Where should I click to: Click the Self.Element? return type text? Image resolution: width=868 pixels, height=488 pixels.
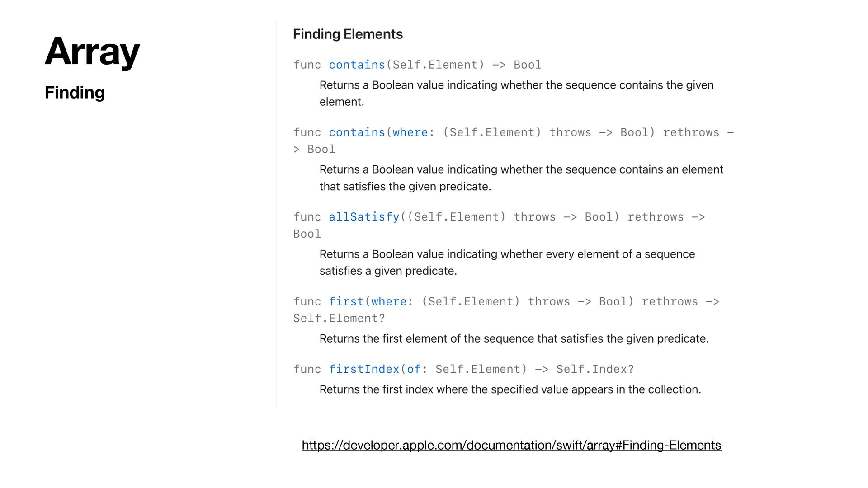(339, 319)
